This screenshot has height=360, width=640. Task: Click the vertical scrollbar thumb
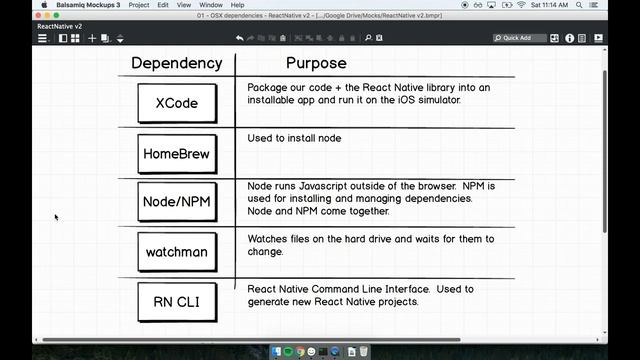604,151
